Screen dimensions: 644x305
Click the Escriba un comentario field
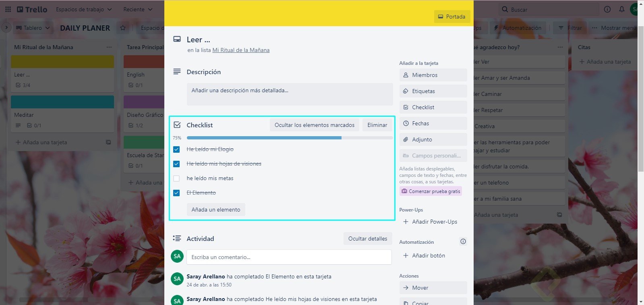tap(289, 257)
